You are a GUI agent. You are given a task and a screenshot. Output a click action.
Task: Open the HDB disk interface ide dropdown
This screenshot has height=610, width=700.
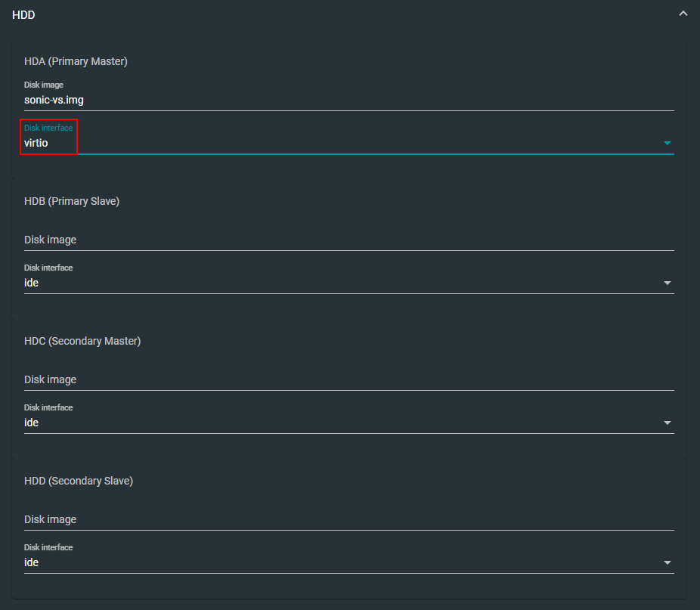coord(340,283)
